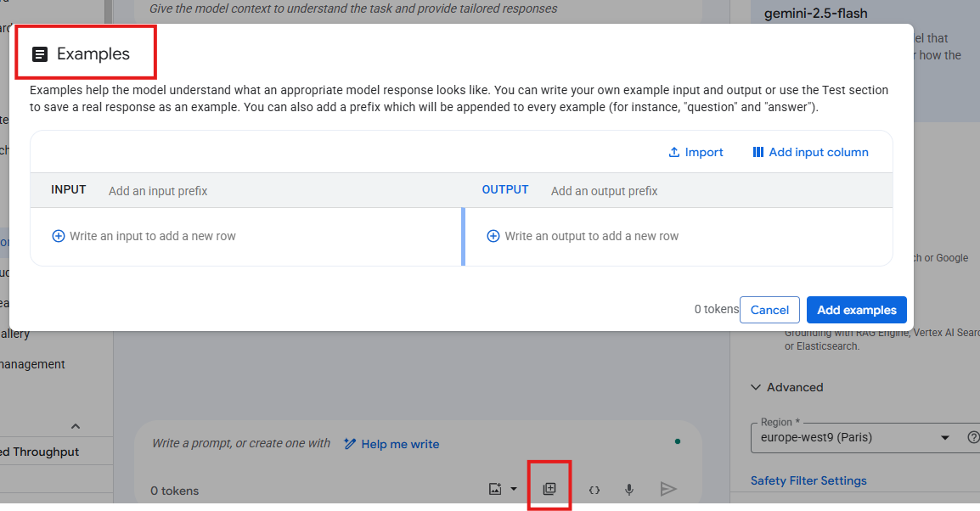Open the Region europe-west9 (Paris) dropdown
This screenshot has height=511, width=980.
[855, 437]
